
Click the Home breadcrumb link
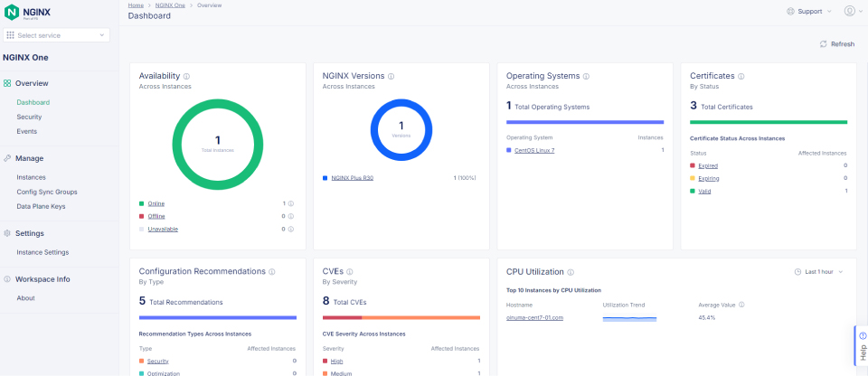coord(136,5)
